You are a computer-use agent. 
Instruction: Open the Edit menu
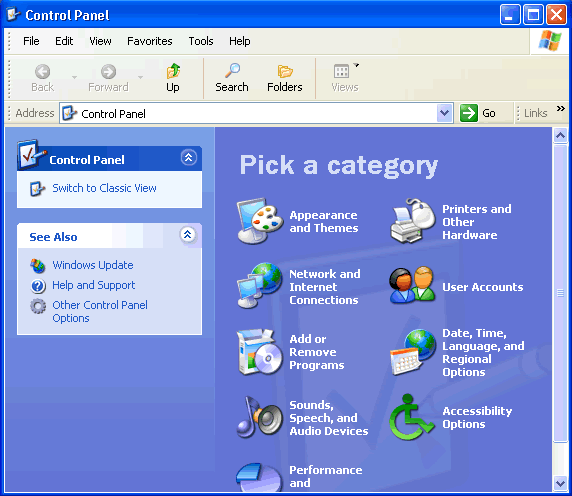(x=64, y=41)
